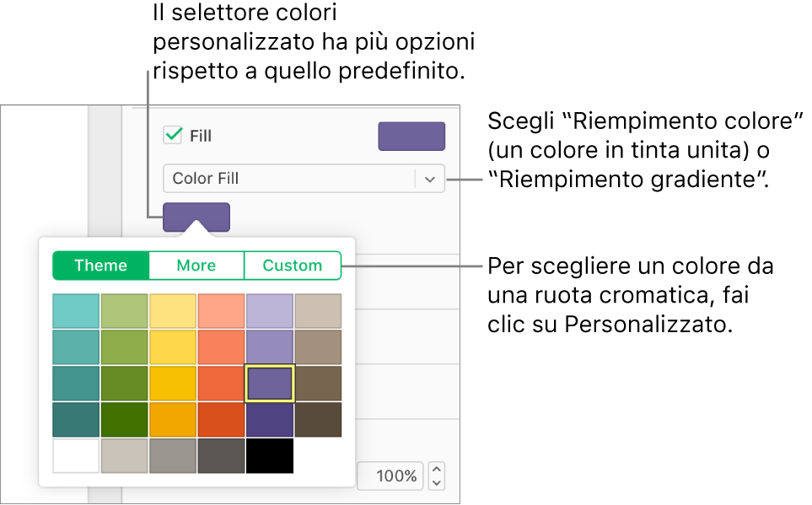Click the 100% zoom field
The width and height of the screenshot is (812, 505).
pyautogui.click(x=390, y=475)
